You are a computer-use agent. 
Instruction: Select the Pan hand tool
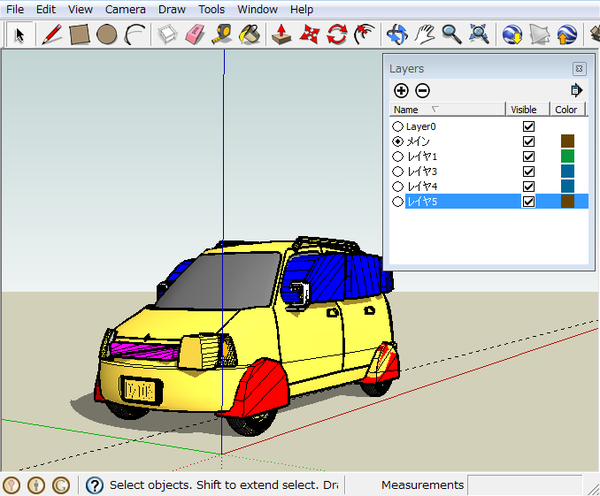tap(424, 34)
